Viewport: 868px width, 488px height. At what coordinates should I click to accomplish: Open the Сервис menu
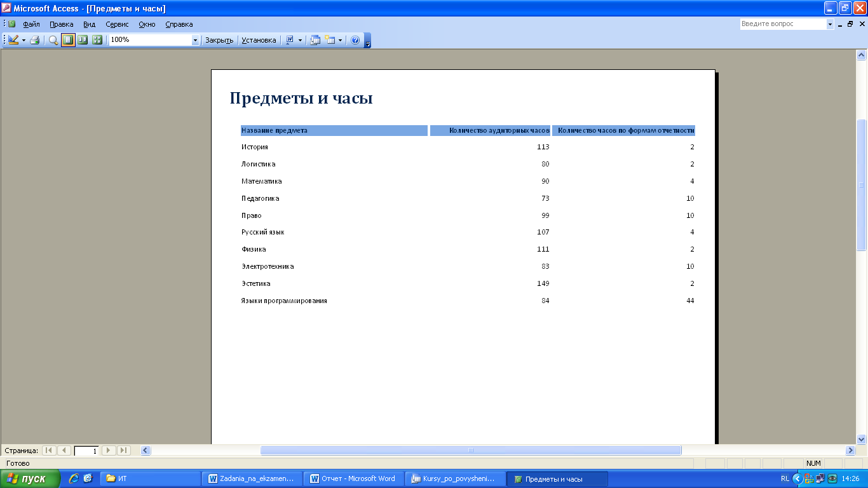pyautogui.click(x=117, y=24)
